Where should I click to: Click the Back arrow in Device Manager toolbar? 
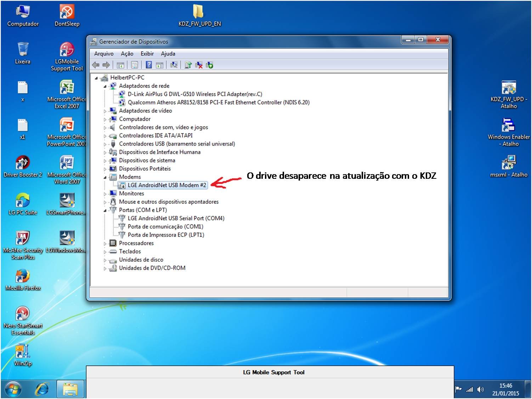[96, 65]
